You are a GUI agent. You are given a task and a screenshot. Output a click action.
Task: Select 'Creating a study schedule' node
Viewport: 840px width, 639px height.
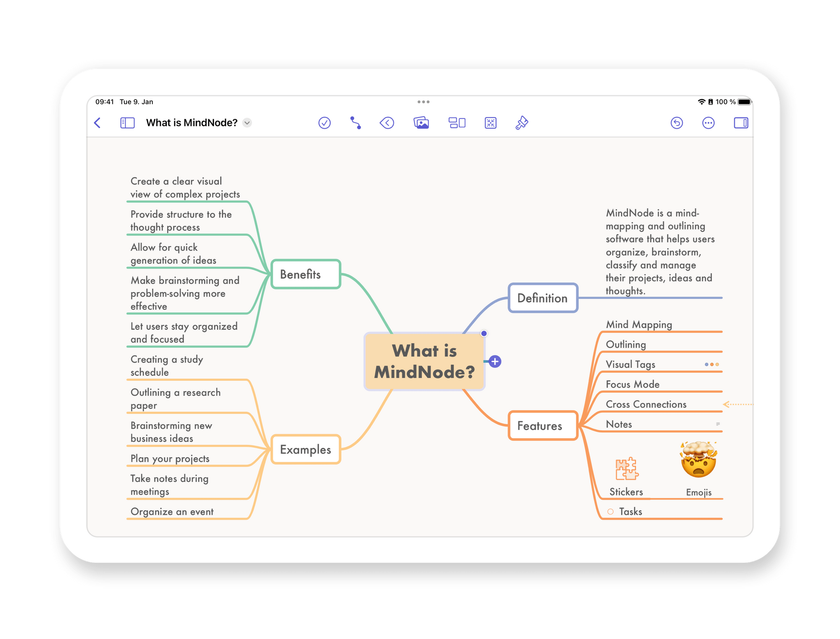(x=167, y=366)
